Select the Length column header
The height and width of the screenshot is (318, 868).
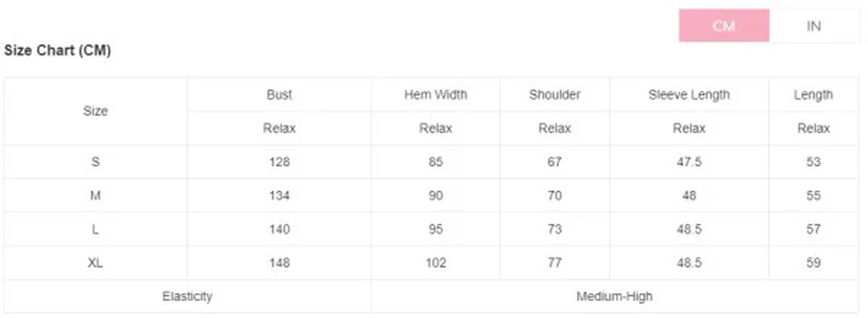click(813, 94)
